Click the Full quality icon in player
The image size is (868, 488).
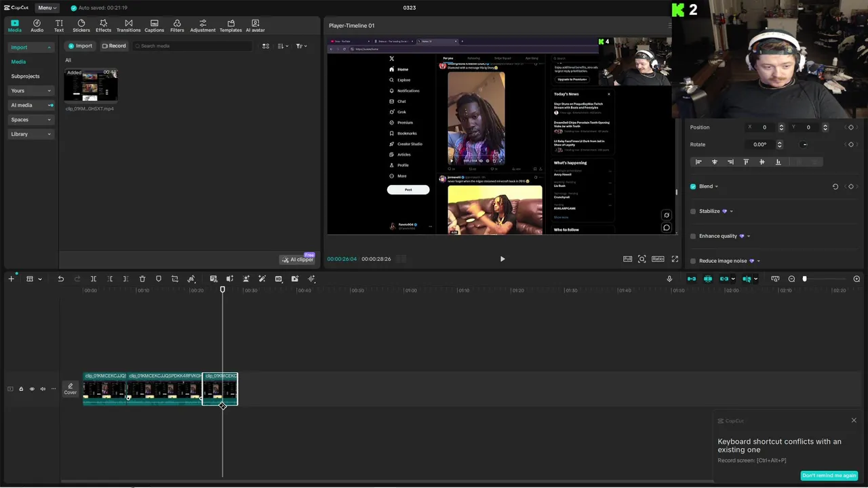point(627,259)
